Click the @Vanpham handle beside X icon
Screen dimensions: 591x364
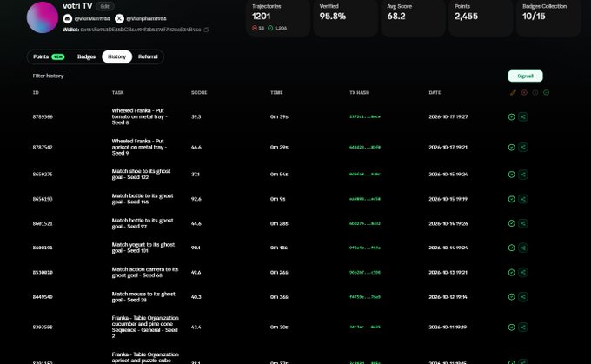(x=146, y=18)
